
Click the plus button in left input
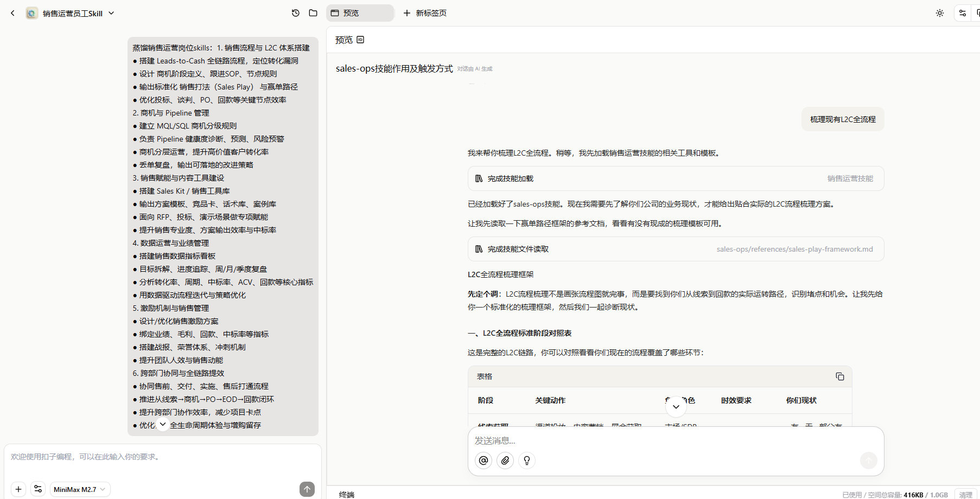[18, 489]
